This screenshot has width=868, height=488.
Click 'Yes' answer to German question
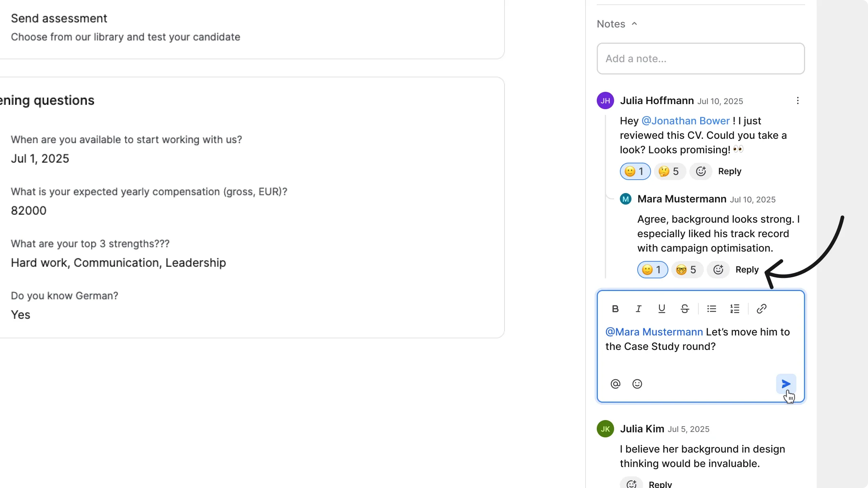pyautogui.click(x=21, y=315)
